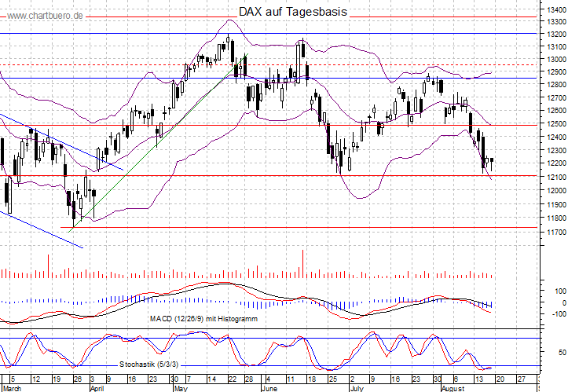Click the www.chartbuero.de watermark link
Viewport: 568px width, 392px height.
coord(45,16)
